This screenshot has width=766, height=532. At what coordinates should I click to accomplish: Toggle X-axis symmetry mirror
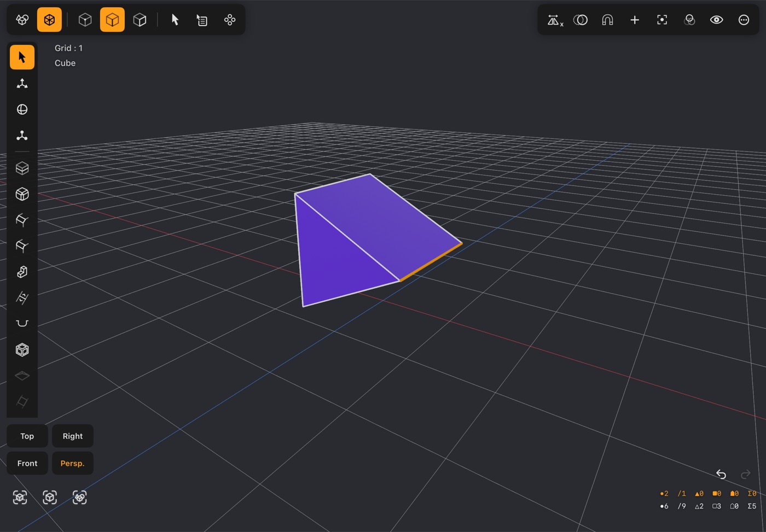[555, 20]
